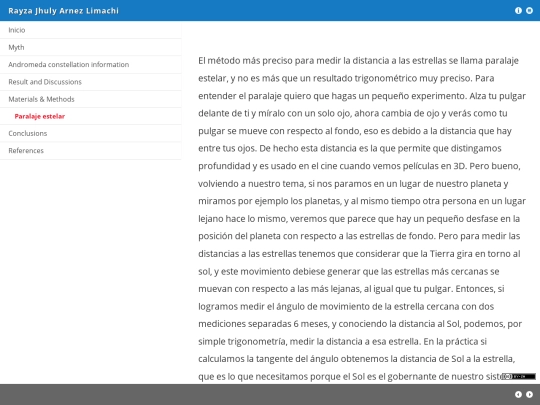
Task: Open the Inicio menu item
Action: [x=91, y=30]
